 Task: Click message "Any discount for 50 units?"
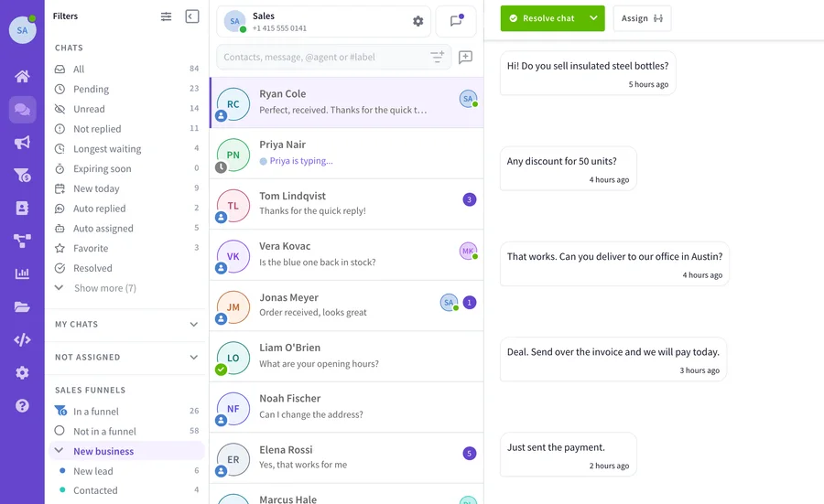point(568,168)
